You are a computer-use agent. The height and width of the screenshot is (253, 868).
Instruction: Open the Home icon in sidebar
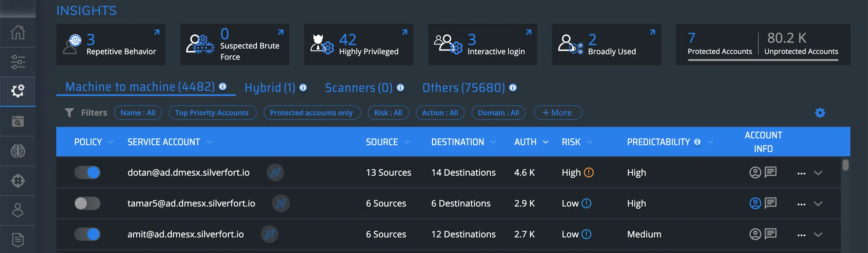[18, 33]
